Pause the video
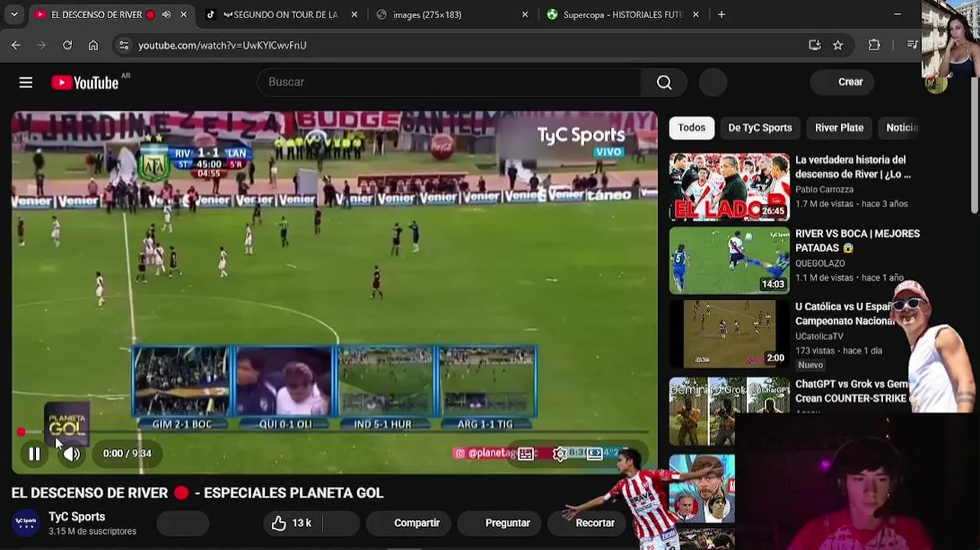 [x=34, y=454]
